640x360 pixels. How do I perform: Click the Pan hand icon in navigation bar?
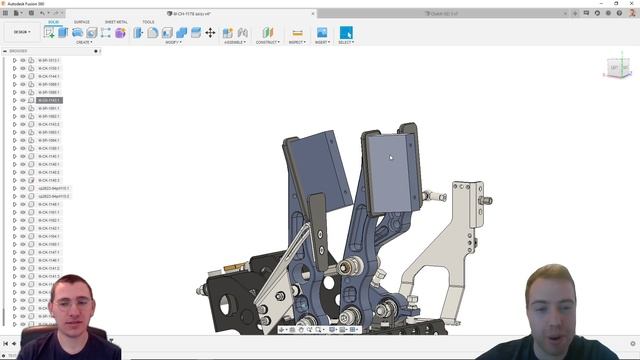[301, 329]
